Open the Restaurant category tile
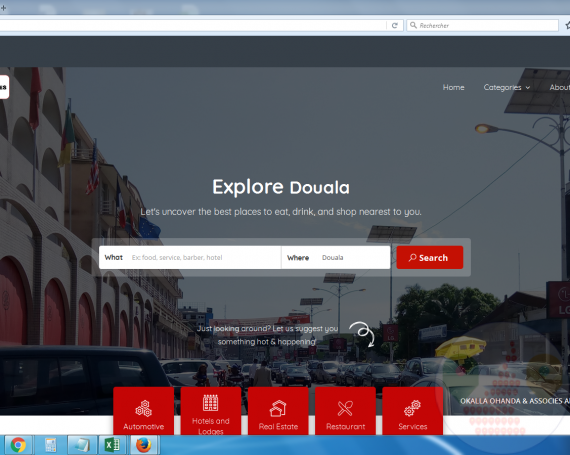The width and height of the screenshot is (570, 455). click(x=345, y=411)
